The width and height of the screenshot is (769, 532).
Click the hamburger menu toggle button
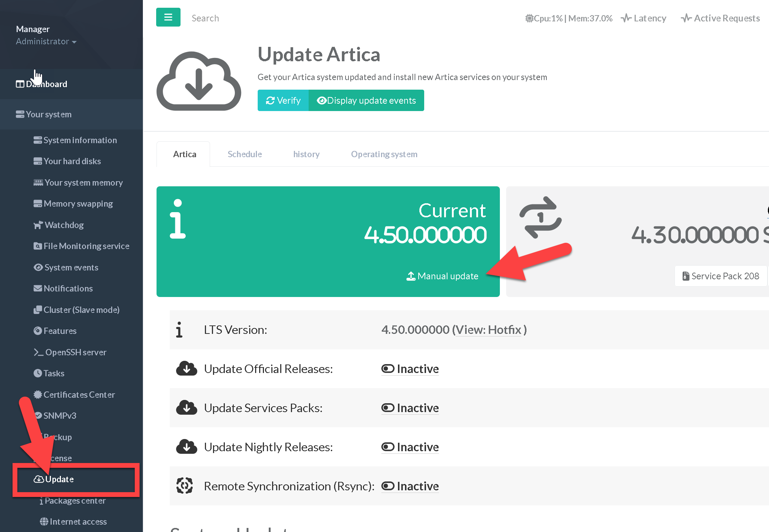pyautogui.click(x=168, y=17)
